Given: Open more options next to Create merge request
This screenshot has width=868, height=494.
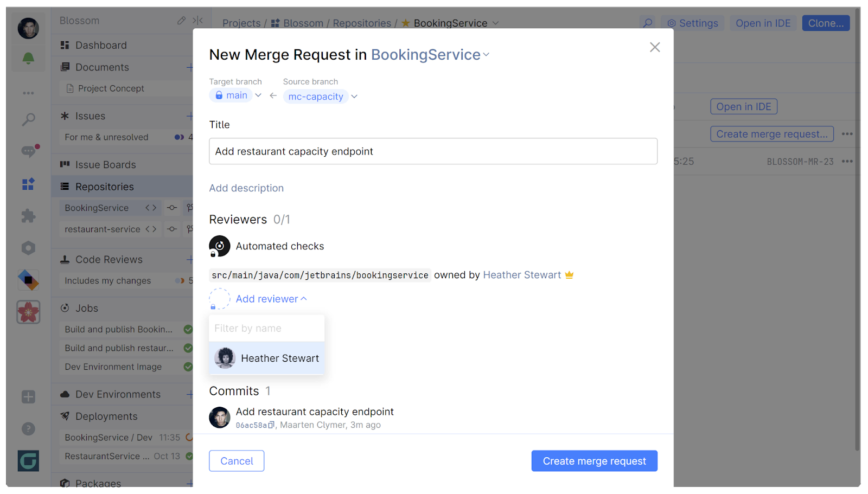Looking at the screenshot, I should (847, 134).
